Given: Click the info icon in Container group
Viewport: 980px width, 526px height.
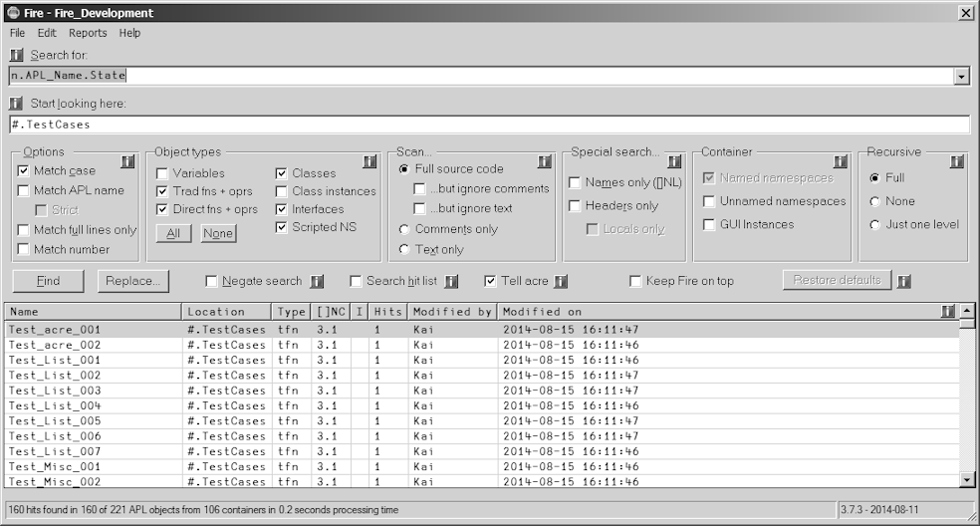Looking at the screenshot, I should point(840,162).
